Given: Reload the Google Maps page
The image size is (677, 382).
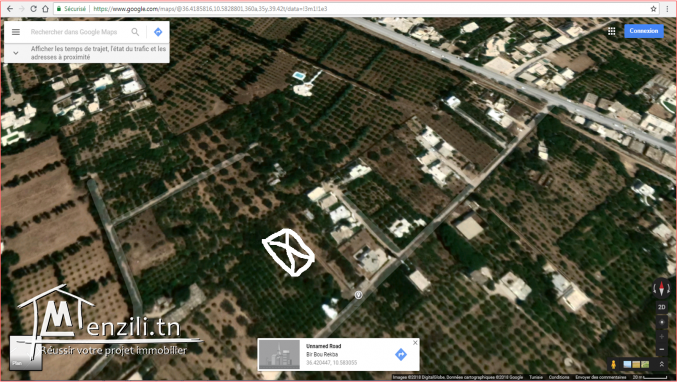Looking at the screenshot, I should click(x=33, y=9).
